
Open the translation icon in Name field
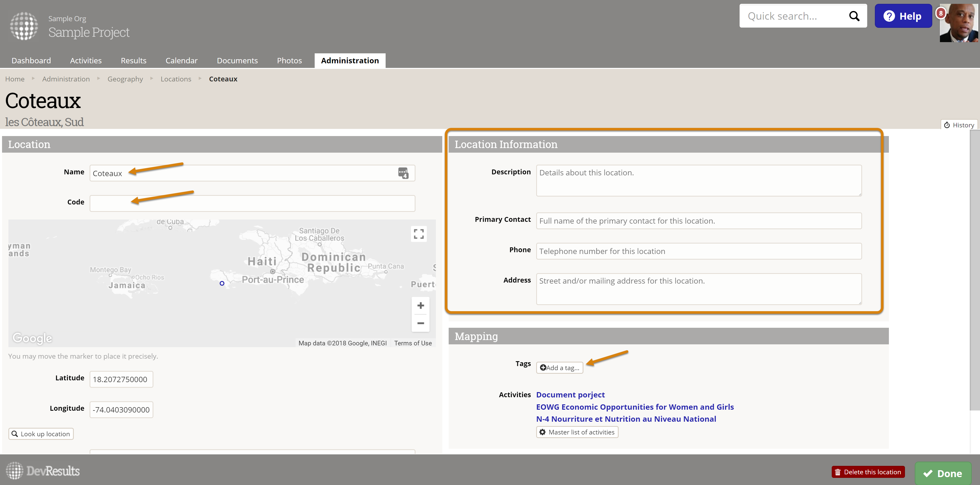(403, 173)
